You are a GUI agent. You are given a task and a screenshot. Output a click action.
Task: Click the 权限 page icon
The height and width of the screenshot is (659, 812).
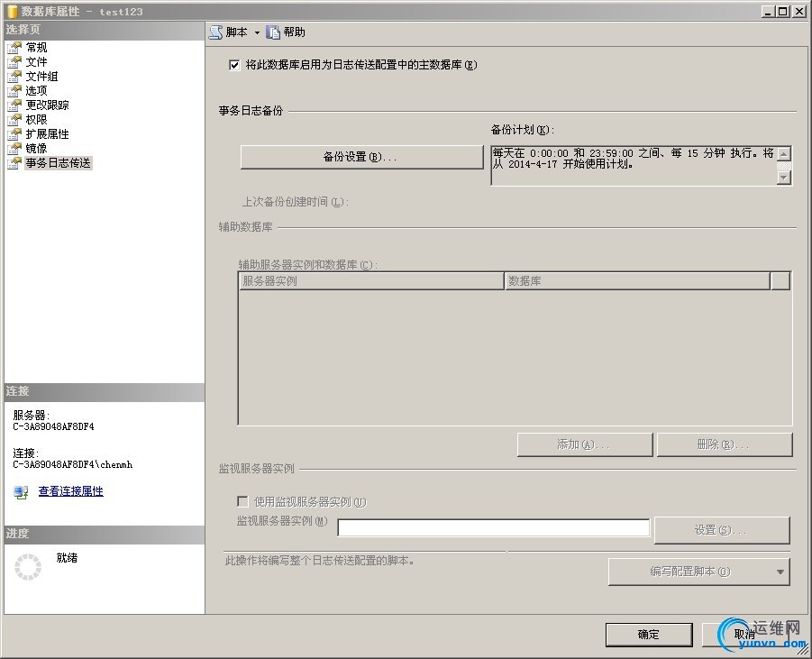[x=14, y=120]
